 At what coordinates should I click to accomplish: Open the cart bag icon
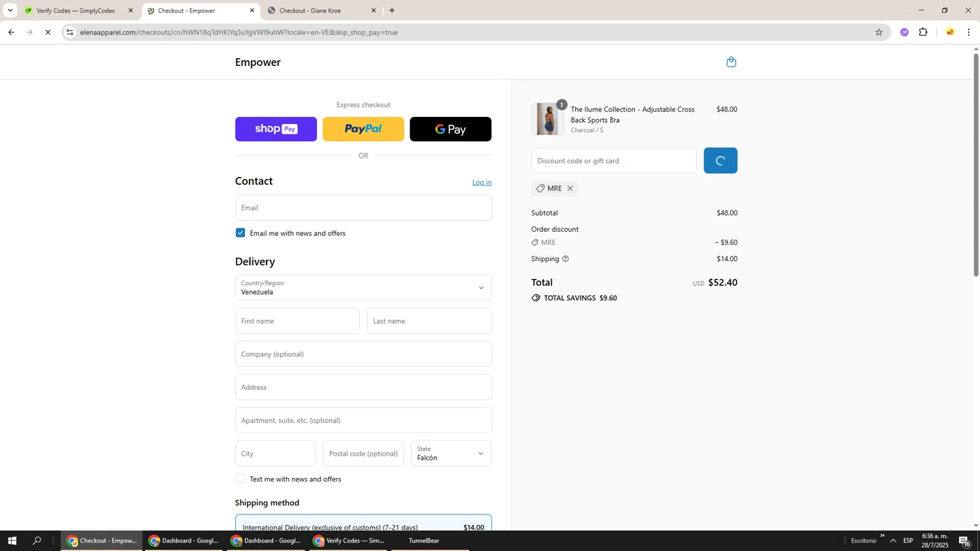731,62
